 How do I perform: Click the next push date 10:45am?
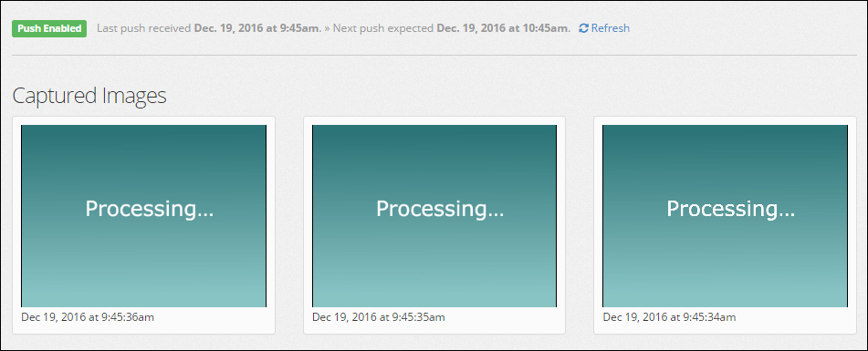point(503,28)
